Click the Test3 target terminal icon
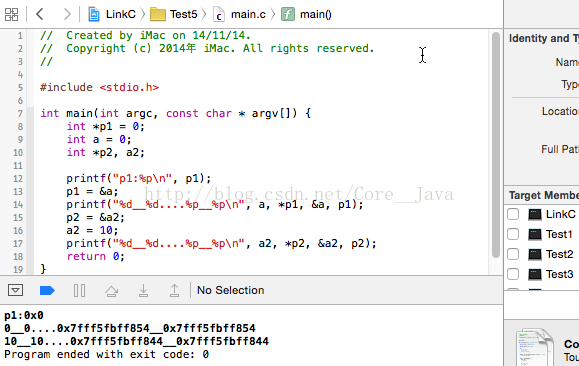 click(x=535, y=274)
